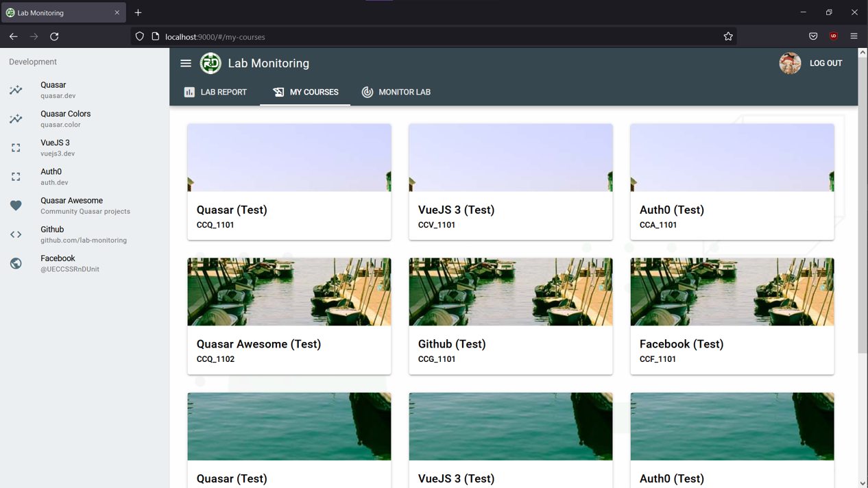
Task: Open the Github (Test) course card
Action: coord(511,316)
